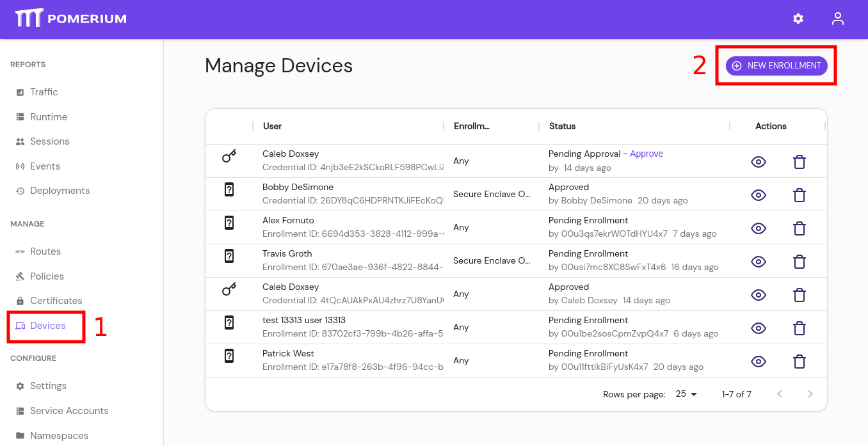This screenshot has height=446, width=868.
Task: Delete Alex Fornuto's device enrollment
Action: 799,228
